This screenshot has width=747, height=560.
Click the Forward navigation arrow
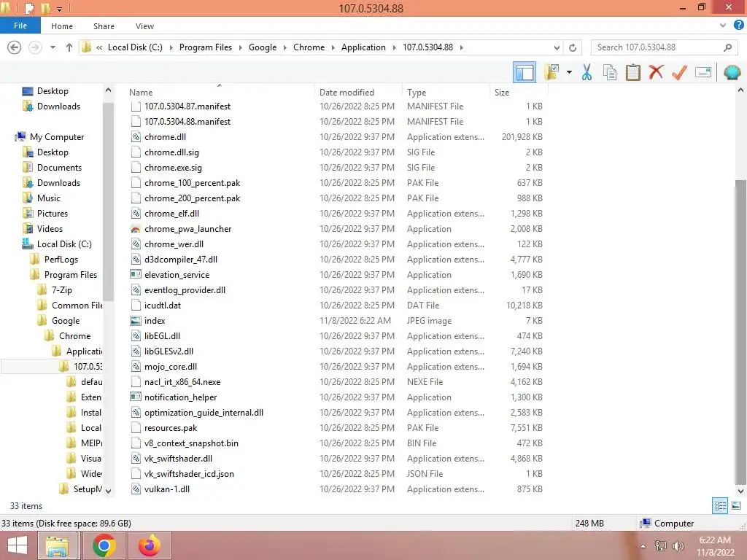tap(35, 47)
